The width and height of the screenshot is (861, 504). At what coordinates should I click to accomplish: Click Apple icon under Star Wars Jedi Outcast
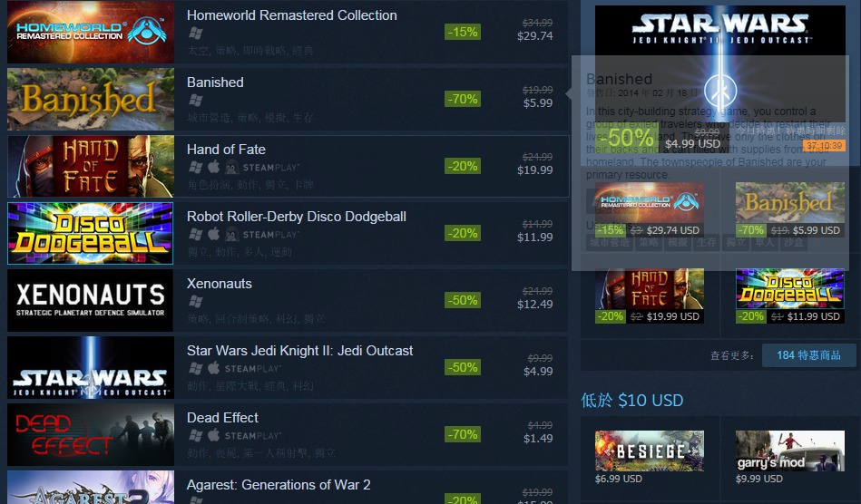click(214, 368)
